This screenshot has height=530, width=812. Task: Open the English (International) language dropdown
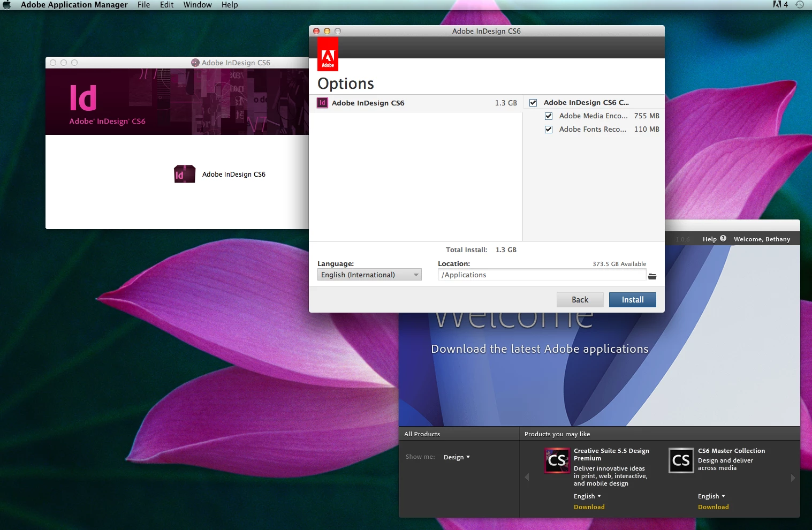coord(369,275)
